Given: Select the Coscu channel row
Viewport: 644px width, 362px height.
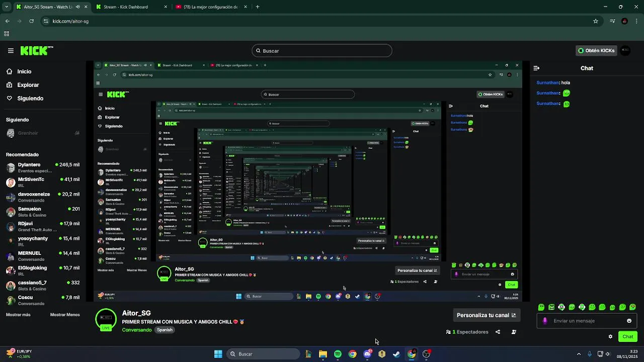Looking at the screenshot, I should [43, 300].
